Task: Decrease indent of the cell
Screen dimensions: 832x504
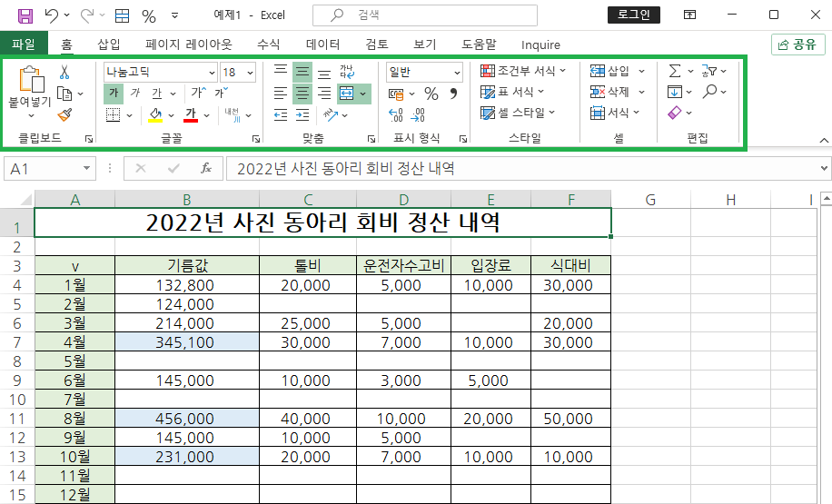Action: pos(281,114)
